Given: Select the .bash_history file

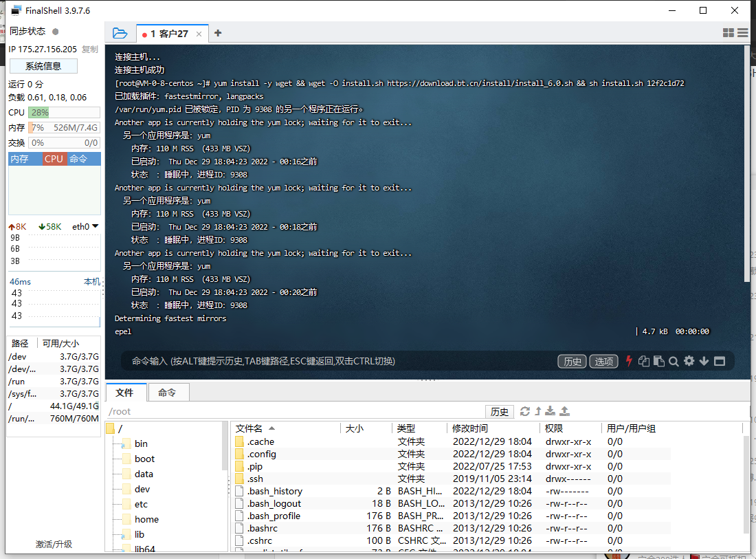Looking at the screenshot, I should pos(451,491).
